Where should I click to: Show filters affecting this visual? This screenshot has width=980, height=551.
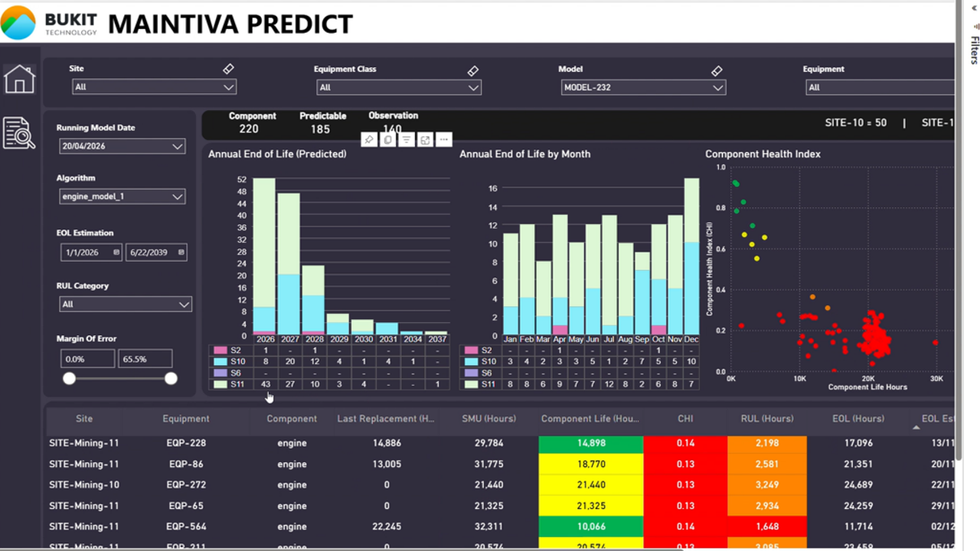407,140
